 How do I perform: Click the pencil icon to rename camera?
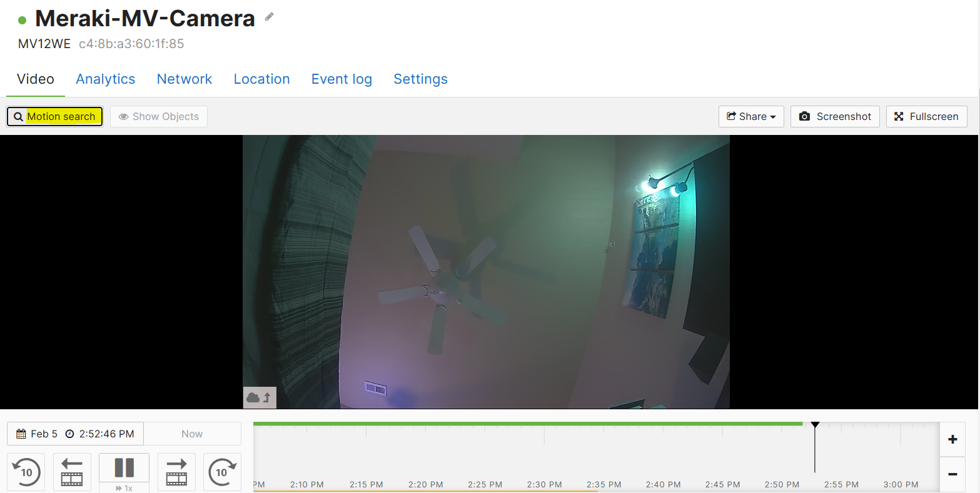point(270,17)
